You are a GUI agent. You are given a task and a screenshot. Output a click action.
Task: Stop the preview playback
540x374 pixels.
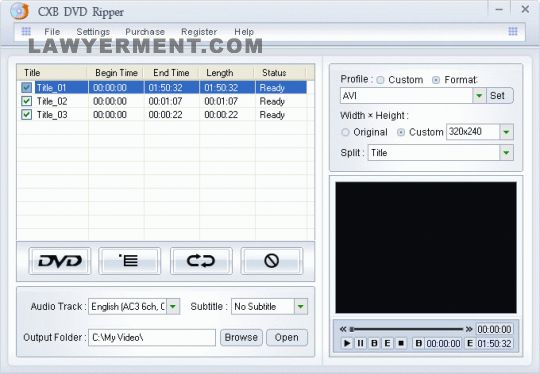401,343
